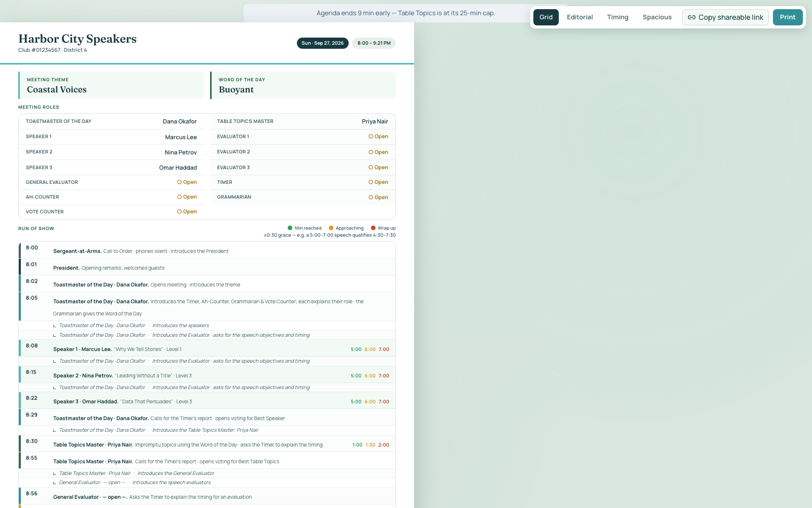812x508 pixels.
Task: Click the red Wrap up legend dot
Action: click(373, 228)
